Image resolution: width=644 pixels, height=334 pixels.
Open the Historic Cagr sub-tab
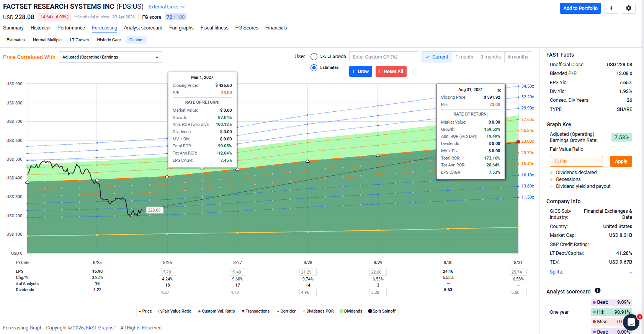tap(109, 40)
